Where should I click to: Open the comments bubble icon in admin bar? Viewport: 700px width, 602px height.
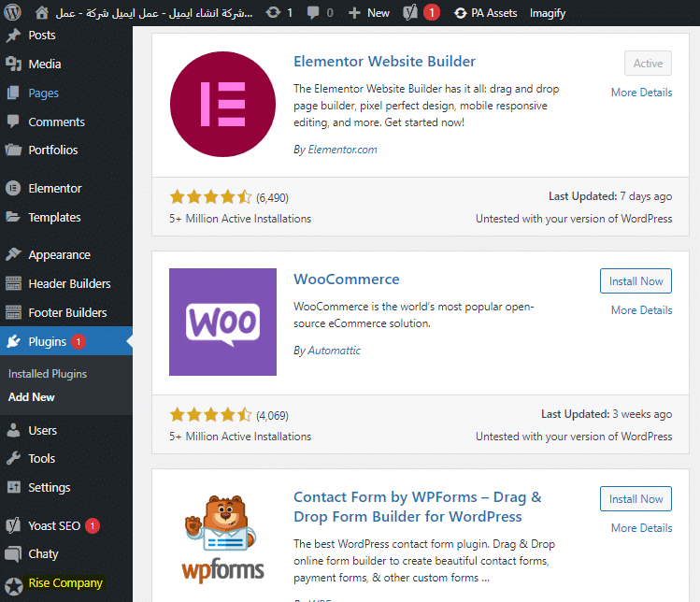(x=313, y=13)
